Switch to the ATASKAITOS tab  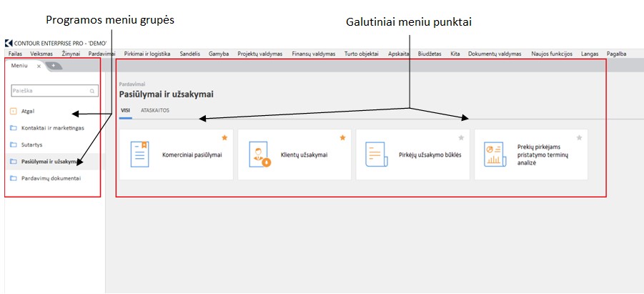(x=155, y=111)
